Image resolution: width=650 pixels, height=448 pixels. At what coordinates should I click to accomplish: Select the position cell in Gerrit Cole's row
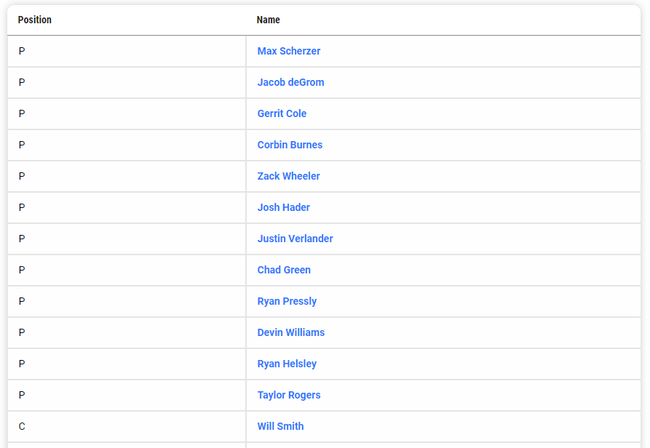(22, 114)
